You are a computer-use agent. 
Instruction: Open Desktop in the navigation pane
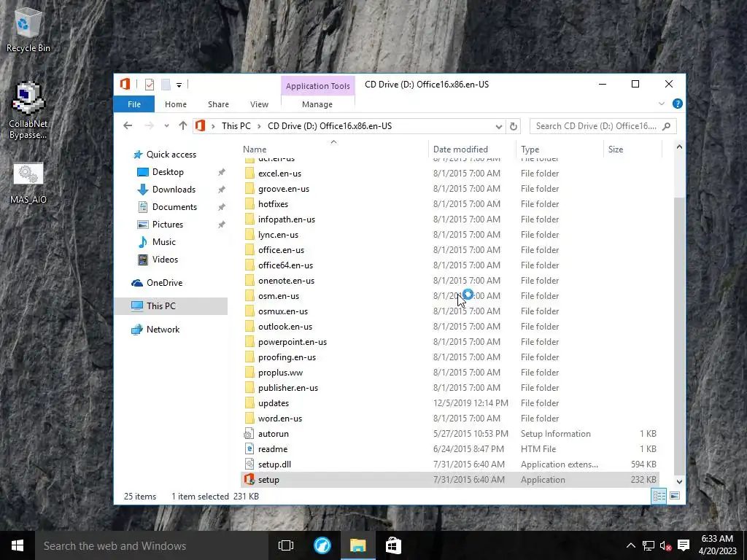click(x=168, y=172)
